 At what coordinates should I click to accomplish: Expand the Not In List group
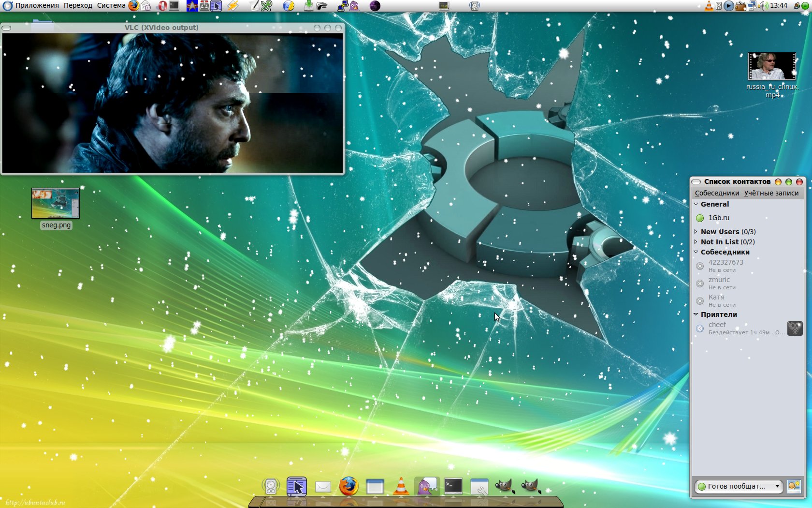coord(696,242)
